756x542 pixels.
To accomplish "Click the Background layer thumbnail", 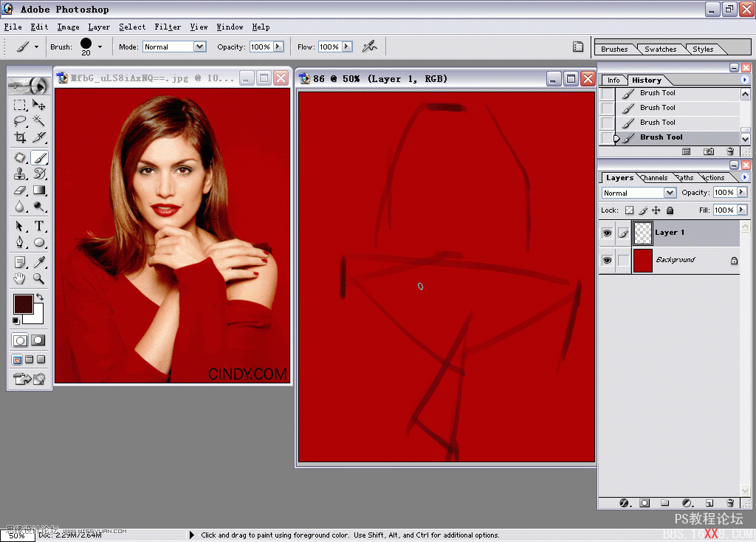I will click(643, 261).
